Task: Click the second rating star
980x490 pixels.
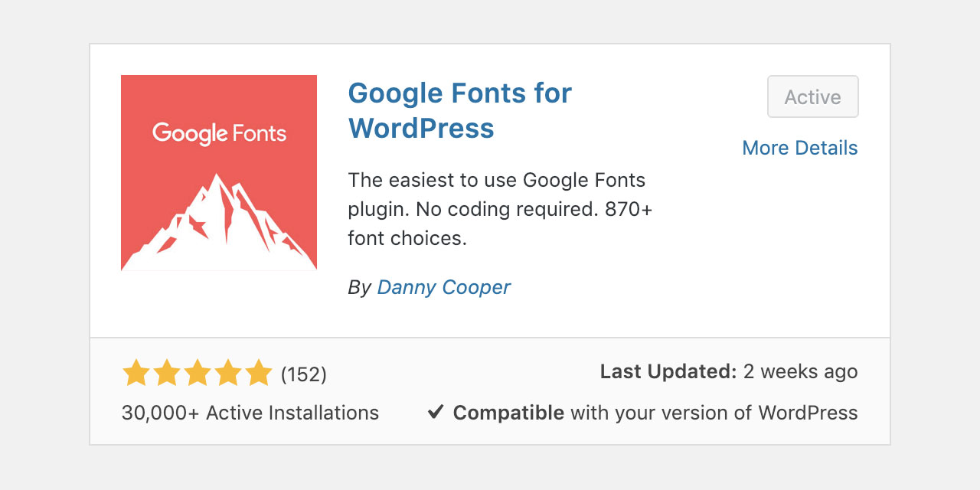Action: tap(166, 374)
